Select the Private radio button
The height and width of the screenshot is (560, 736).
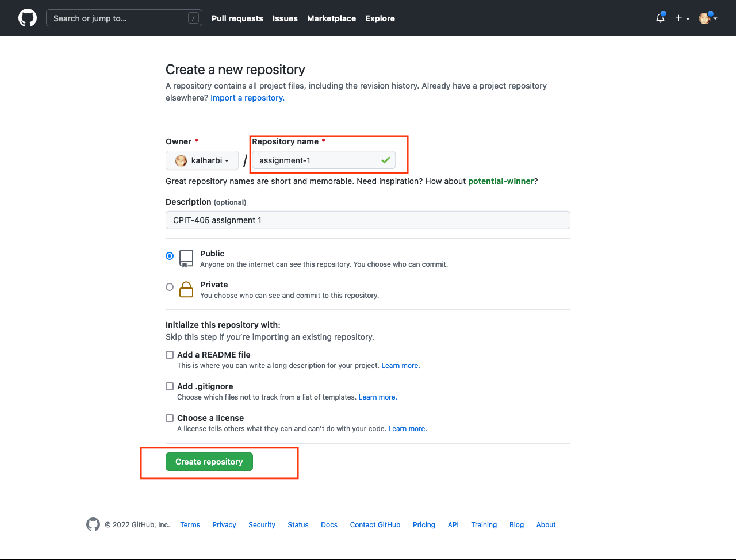(170, 287)
